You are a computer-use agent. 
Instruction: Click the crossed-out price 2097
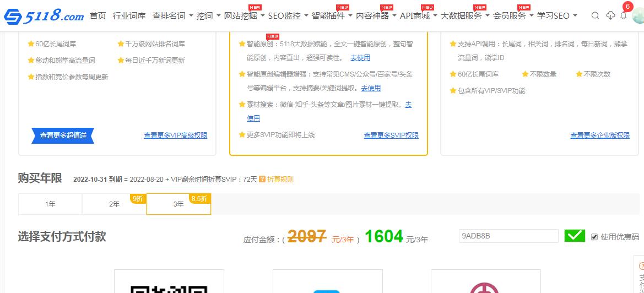(307, 236)
